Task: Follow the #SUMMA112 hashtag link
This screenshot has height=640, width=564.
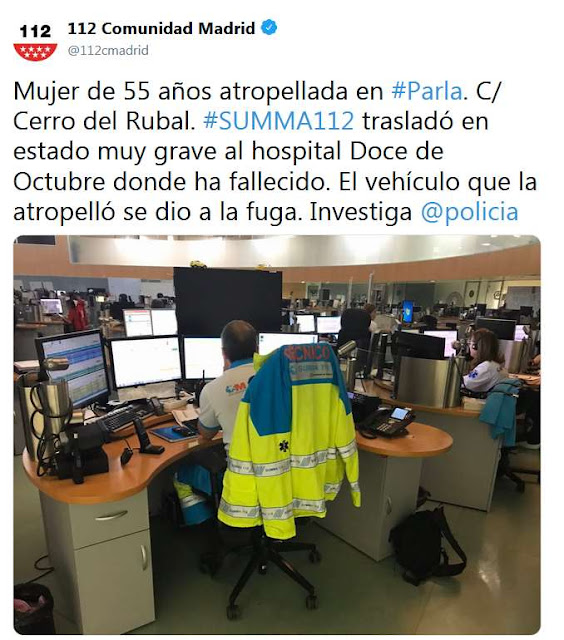Action: (x=279, y=121)
